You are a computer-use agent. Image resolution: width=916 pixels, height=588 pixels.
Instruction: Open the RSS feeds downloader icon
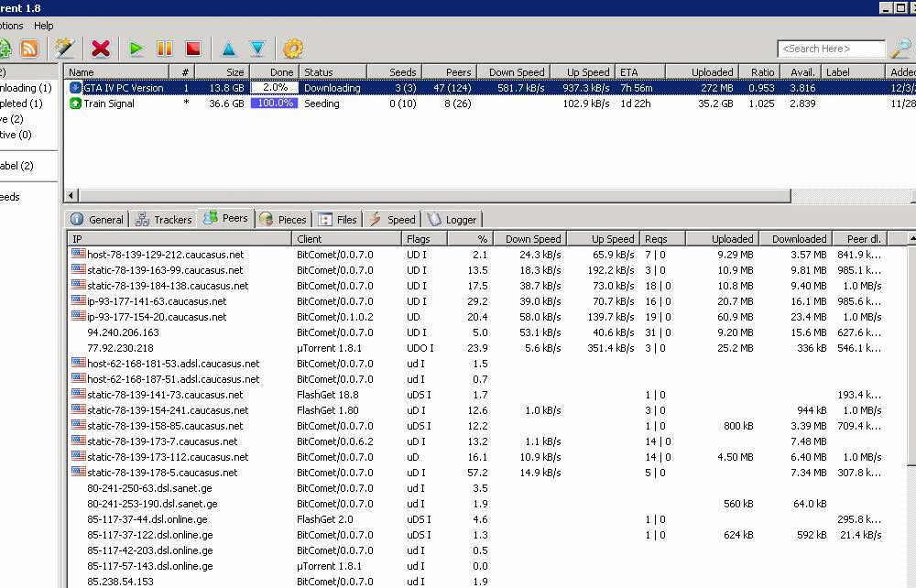29,49
